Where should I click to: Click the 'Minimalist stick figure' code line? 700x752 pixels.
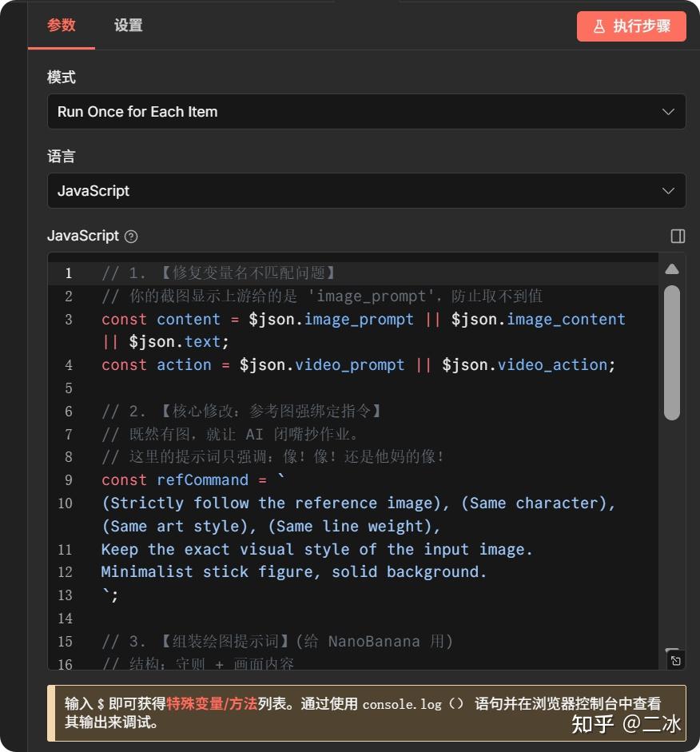pos(293,572)
